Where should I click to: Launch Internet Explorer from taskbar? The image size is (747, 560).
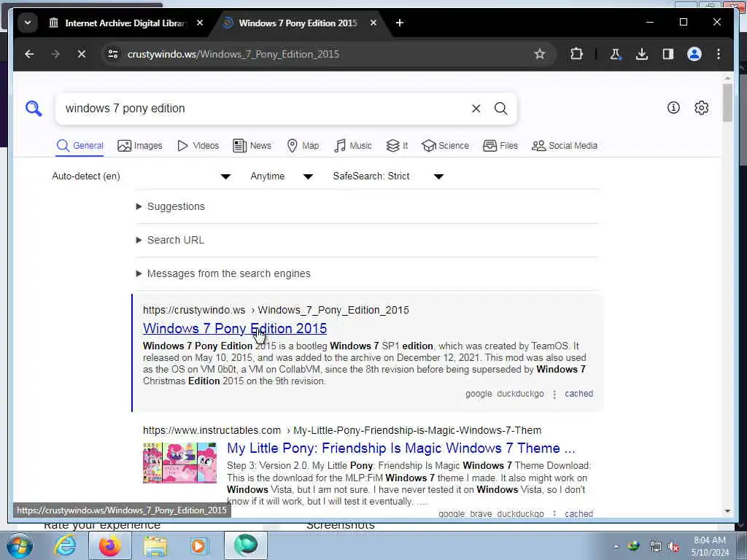coord(65,545)
